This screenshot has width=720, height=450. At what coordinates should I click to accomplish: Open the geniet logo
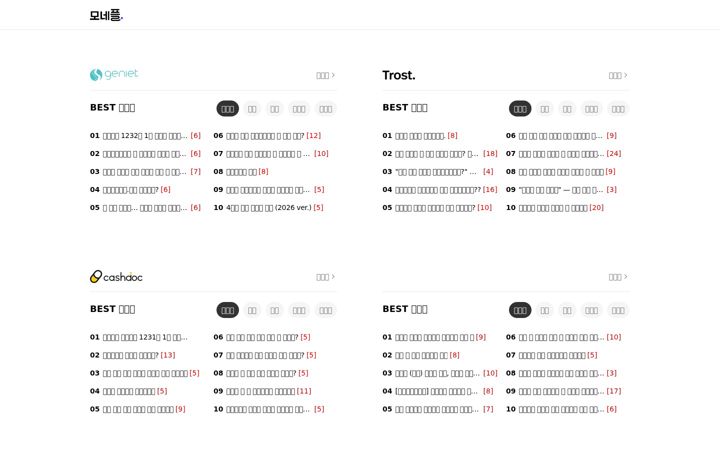[114, 74]
